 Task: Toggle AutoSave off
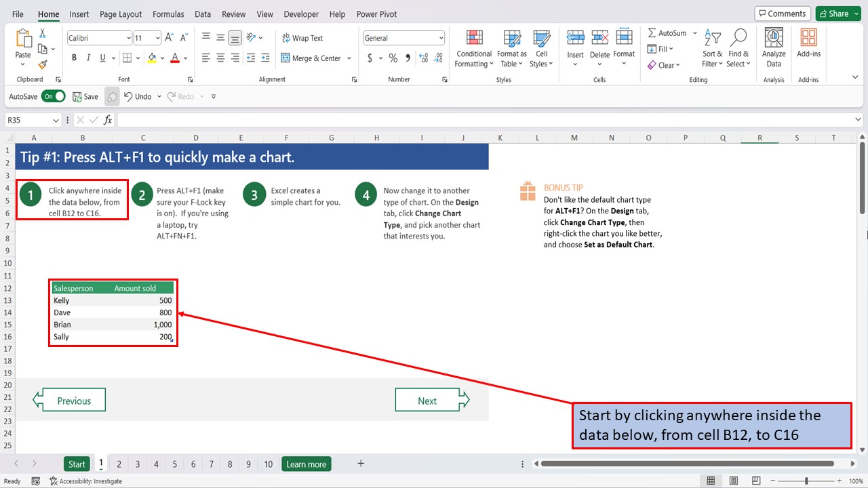click(54, 96)
